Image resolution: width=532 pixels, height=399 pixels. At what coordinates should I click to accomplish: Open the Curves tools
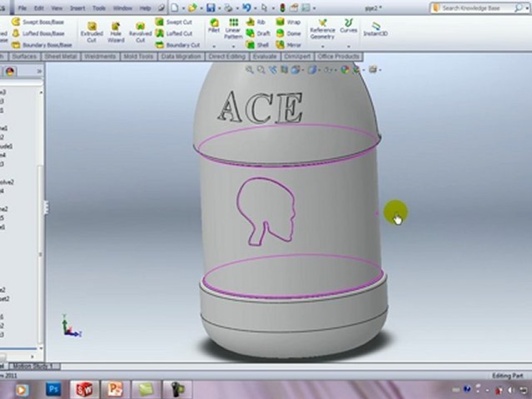click(x=349, y=26)
